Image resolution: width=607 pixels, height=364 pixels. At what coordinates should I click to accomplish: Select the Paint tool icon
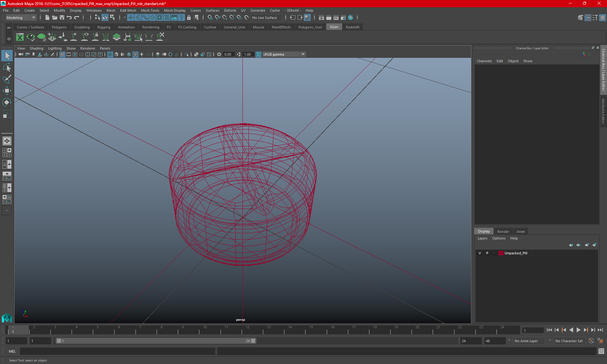7,78
